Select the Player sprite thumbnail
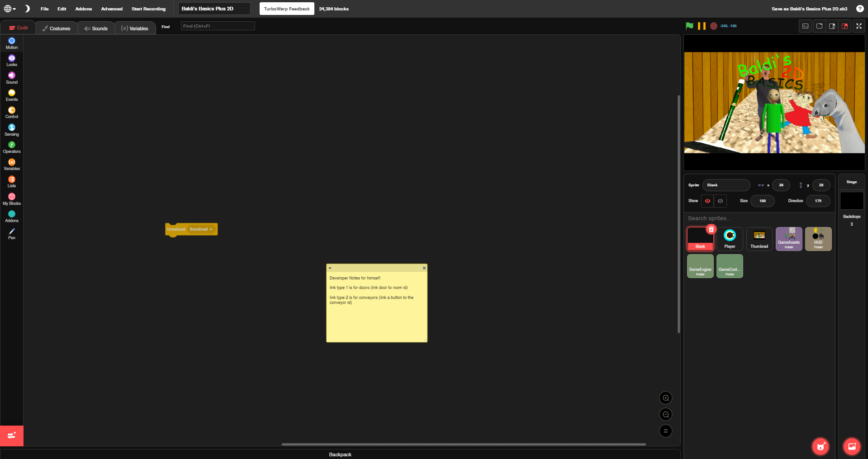Viewport: 868px width, 459px height. click(729, 239)
